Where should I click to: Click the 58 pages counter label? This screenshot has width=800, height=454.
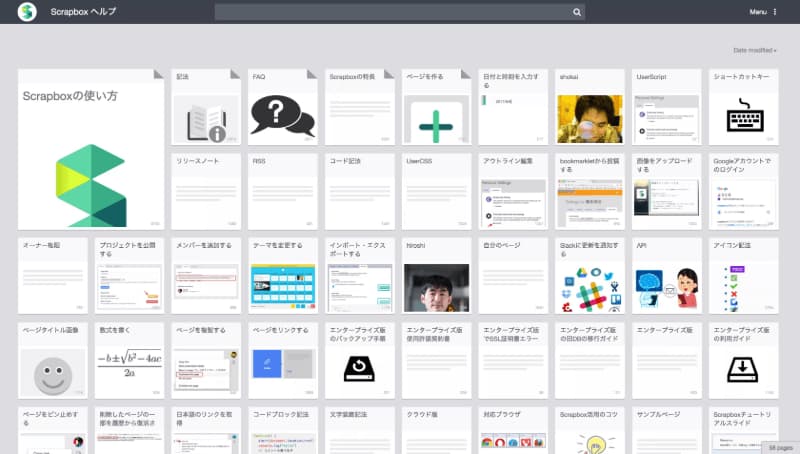tap(780, 447)
